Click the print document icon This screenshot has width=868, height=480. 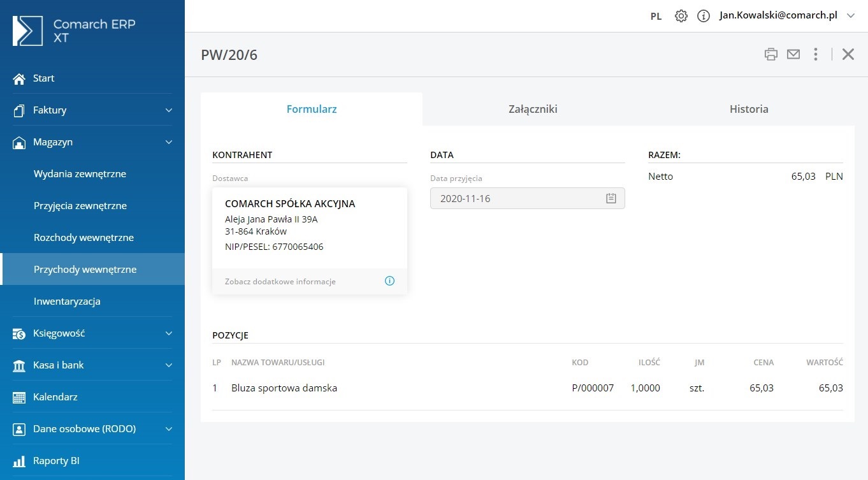coord(771,54)
